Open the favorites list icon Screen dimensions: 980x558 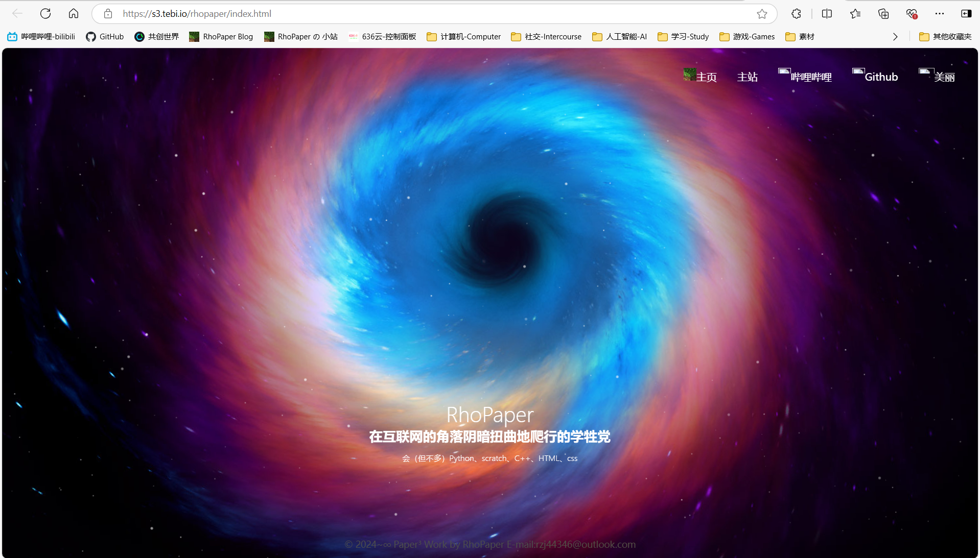855,14
